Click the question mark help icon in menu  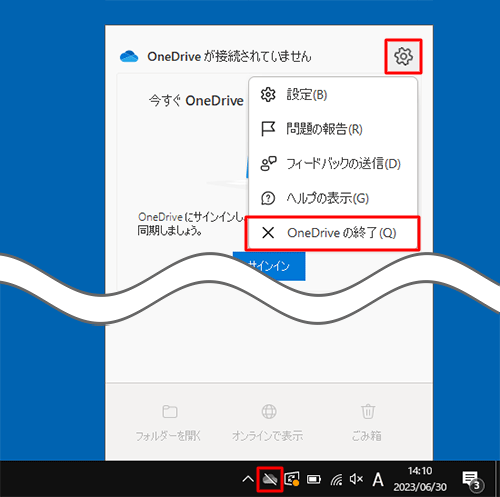[268, 198]
